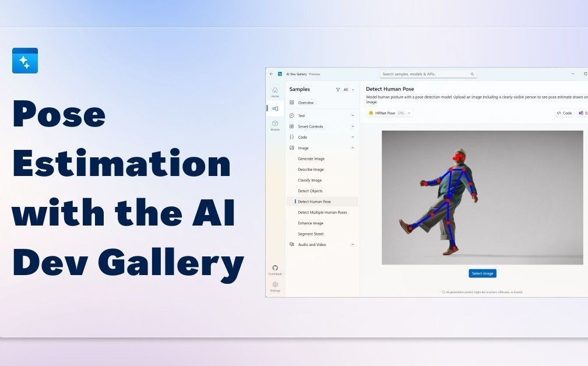Open the Home sidebar page
The image size is (588, 366).
275,92
